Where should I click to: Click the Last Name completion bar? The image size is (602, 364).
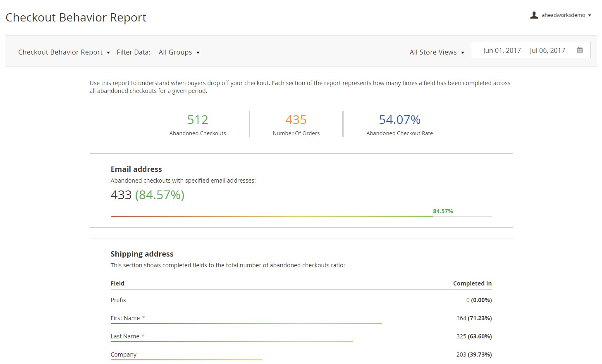point(232,341)
